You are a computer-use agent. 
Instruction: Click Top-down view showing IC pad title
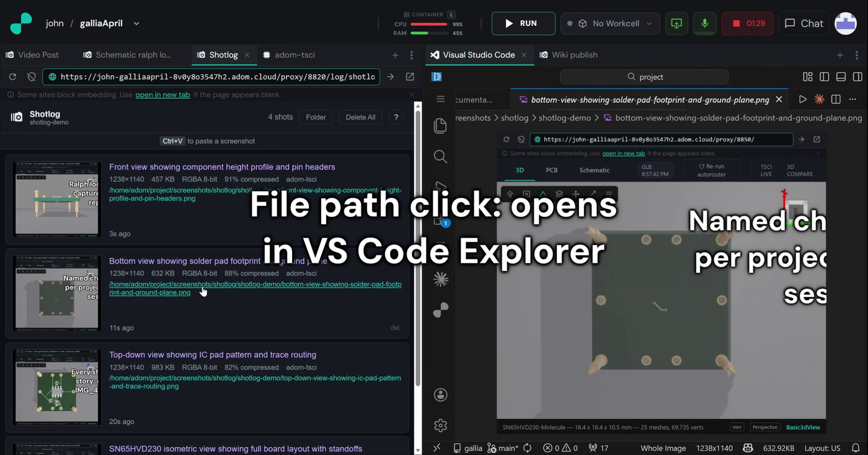[x=213, y=355]
